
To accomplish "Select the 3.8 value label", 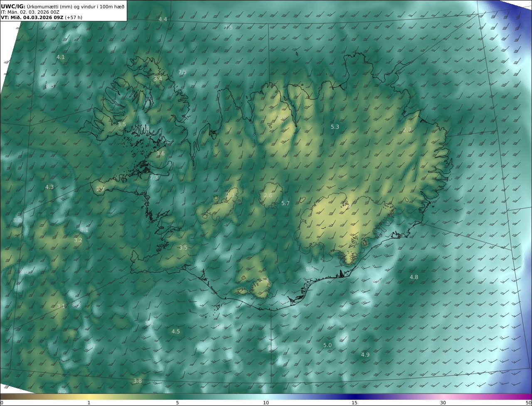I will coord(138,381).
